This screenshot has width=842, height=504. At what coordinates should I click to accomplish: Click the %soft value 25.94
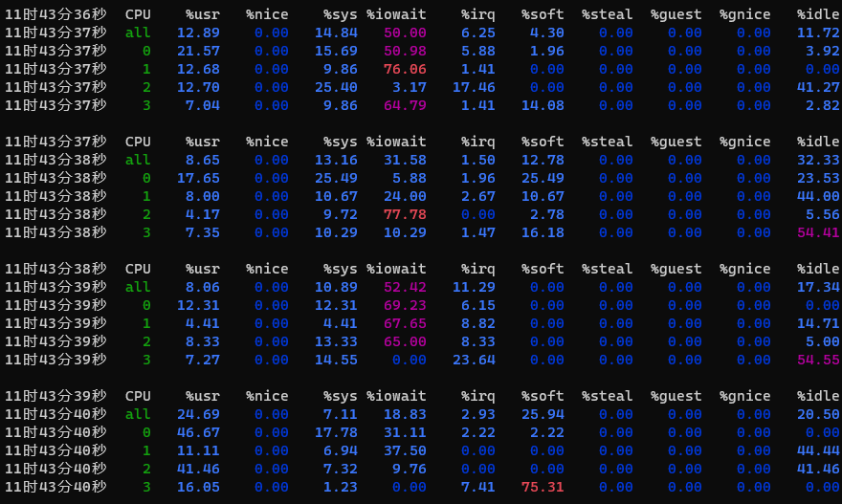[543, 414]
